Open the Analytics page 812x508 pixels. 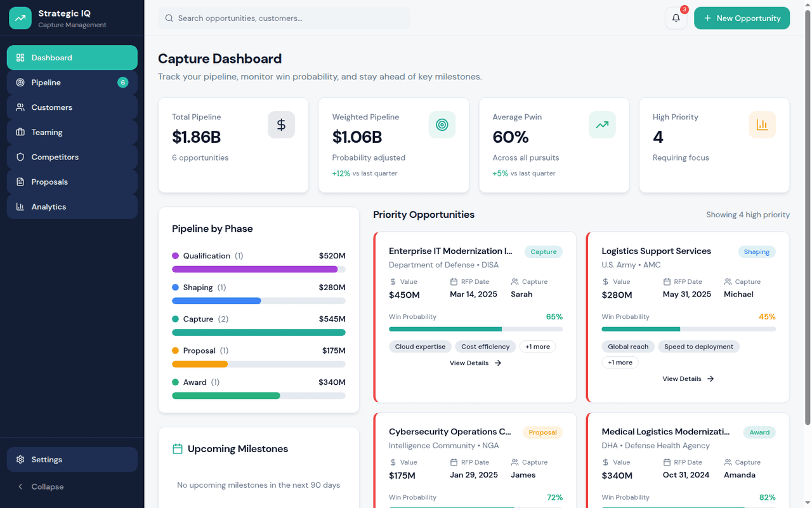pos(72,206)
